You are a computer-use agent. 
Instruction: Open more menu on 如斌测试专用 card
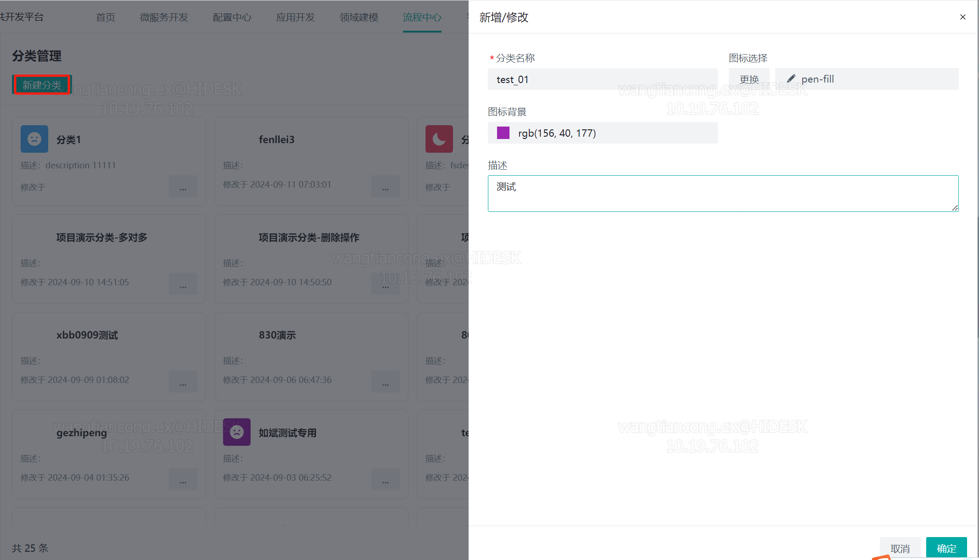coord(386,480)
